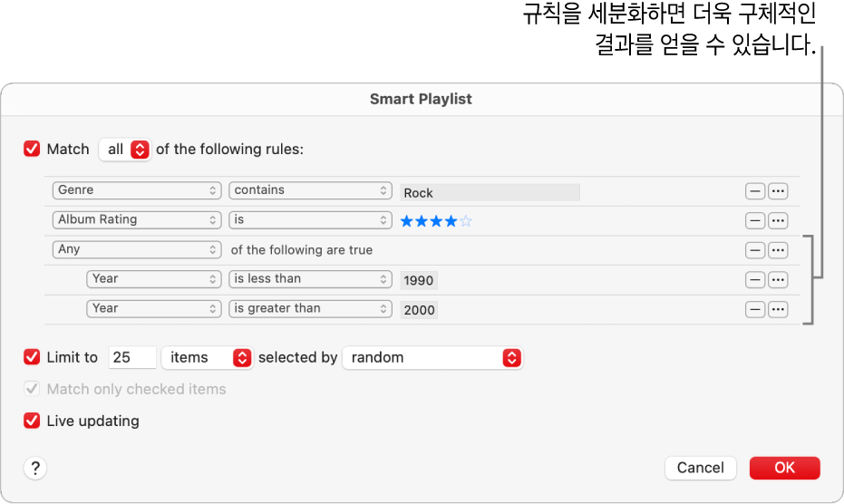This screenshot has width=844, height=504.
Task: Open the 'is less than' condition menu
Action: (x=309, y=279)
